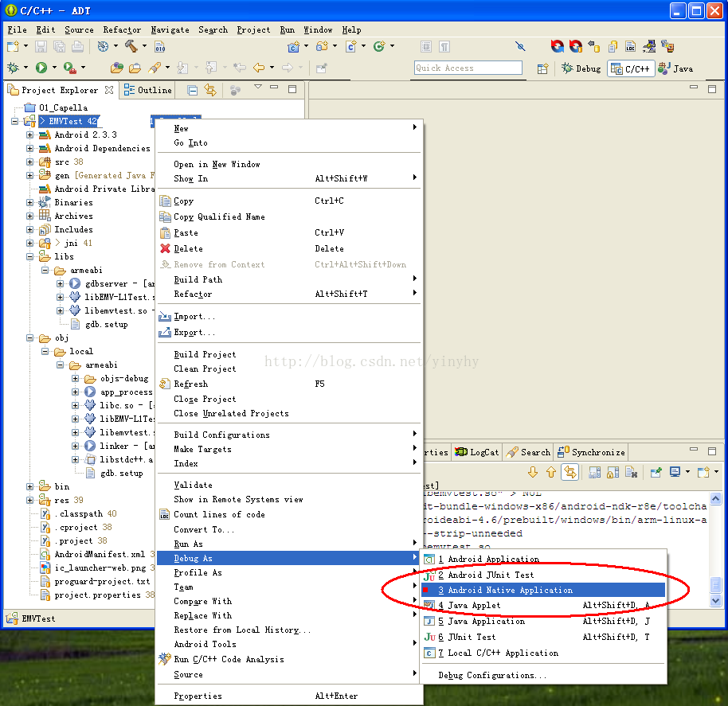Open the File menu
The width and height of the screenshot is (728, 706).
pos(18,29)
